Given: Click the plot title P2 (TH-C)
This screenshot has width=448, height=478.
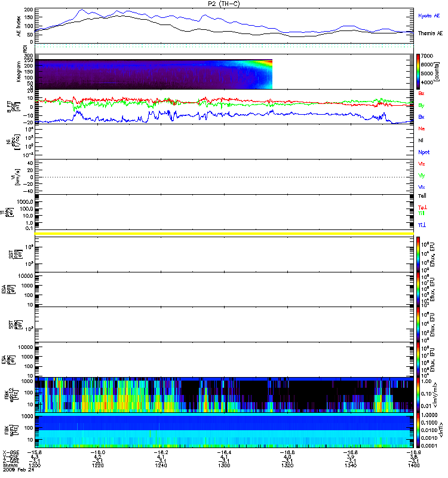Looking at the screenshot, I should (223, 4).
